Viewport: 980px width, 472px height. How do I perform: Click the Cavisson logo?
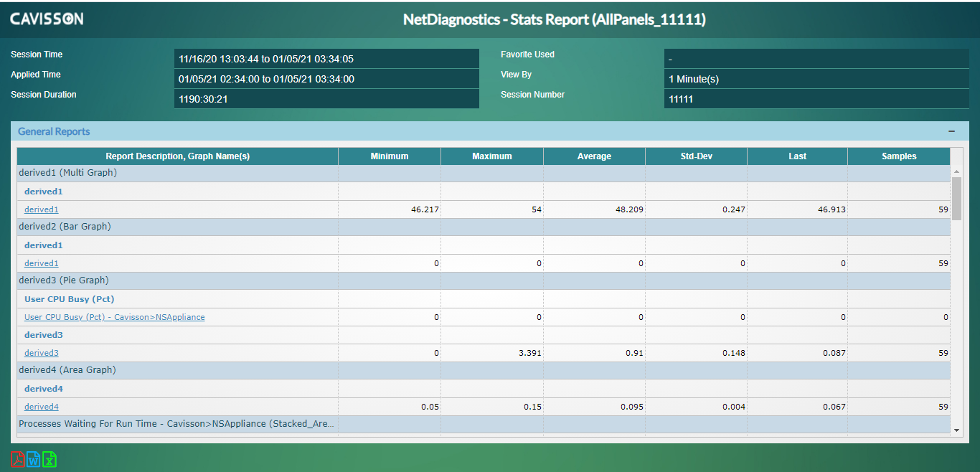[x=47, y=19]
